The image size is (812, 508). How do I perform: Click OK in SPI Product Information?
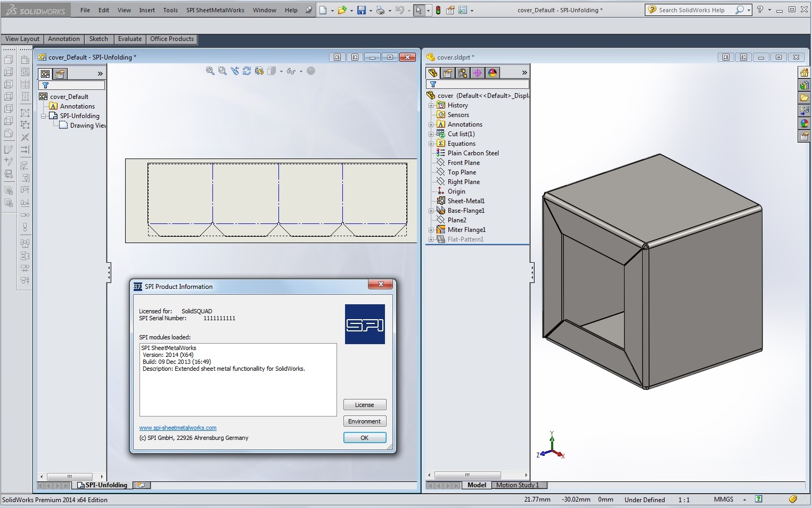[x=365, y=438]
